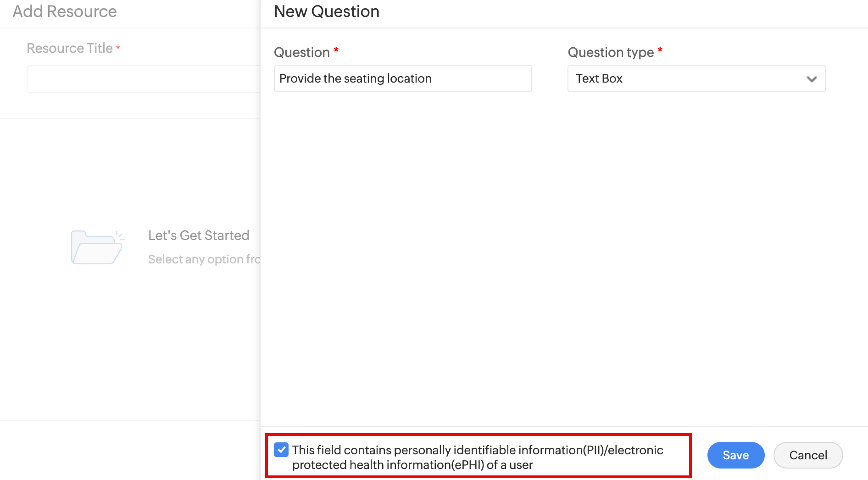Click the 'Add Resource' page heading
The height and width of the screenshot is (480, 868).
(x=65, y=11)
